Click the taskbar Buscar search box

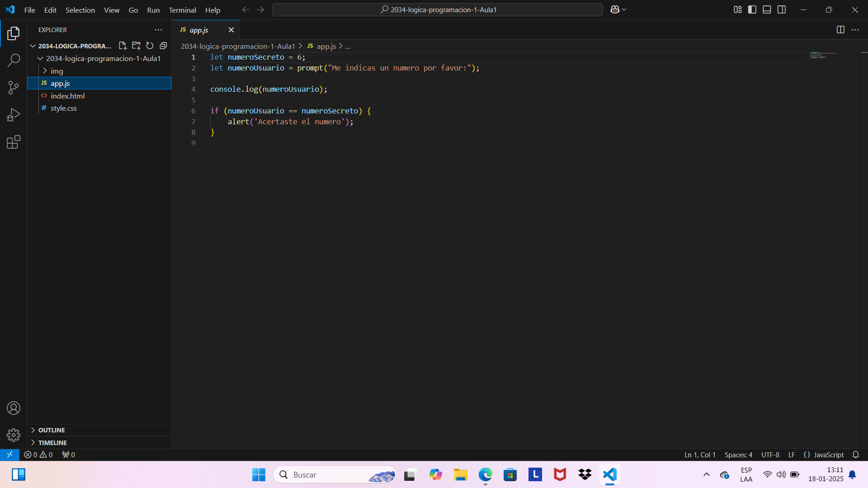point(335,474)
